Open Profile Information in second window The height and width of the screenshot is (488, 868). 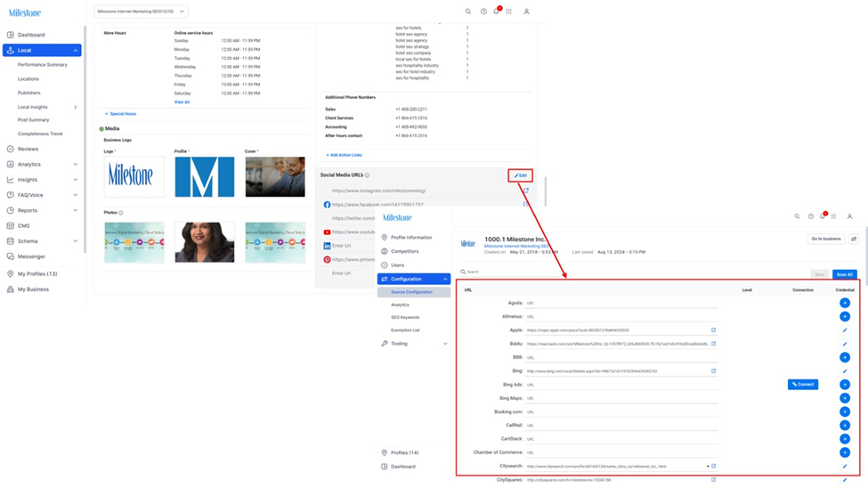point(410,237)
